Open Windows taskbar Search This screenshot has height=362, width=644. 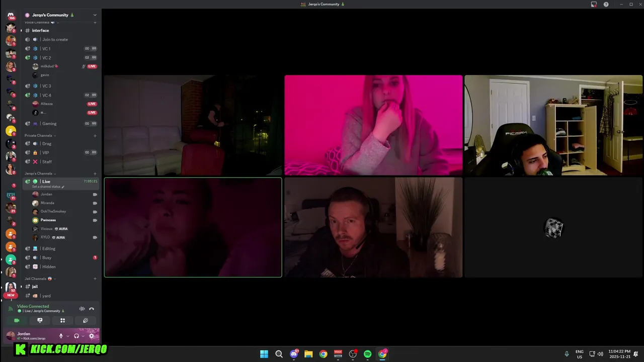point(279,354)
